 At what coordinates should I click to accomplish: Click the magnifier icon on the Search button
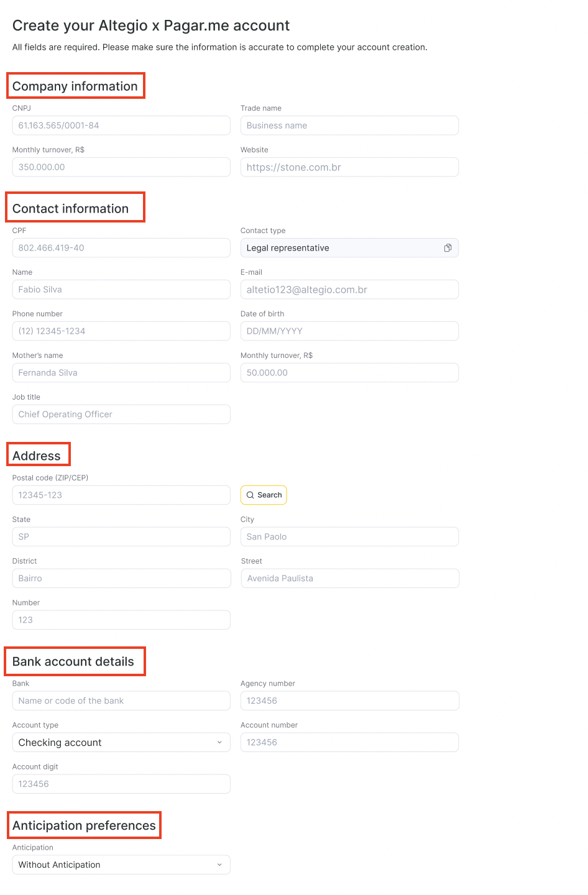point(250,495)
